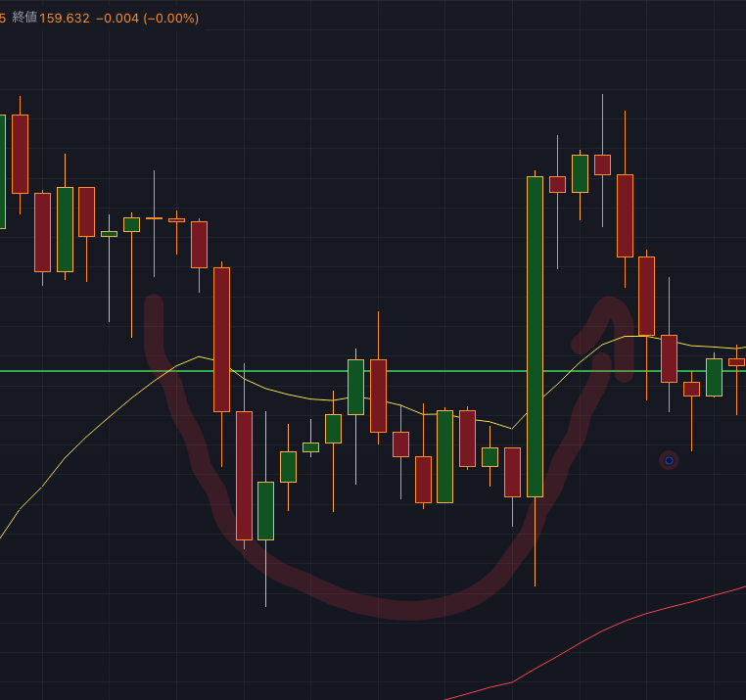Screen dimensions: 746x700
Task: Select the small red candle at the far right edge
Action: click(736, 362)
